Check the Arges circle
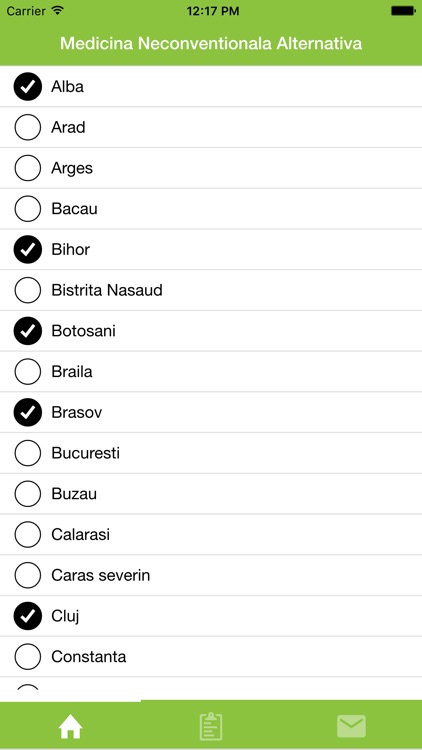Viewport: 422px width, 750px height. pos(28,168)
